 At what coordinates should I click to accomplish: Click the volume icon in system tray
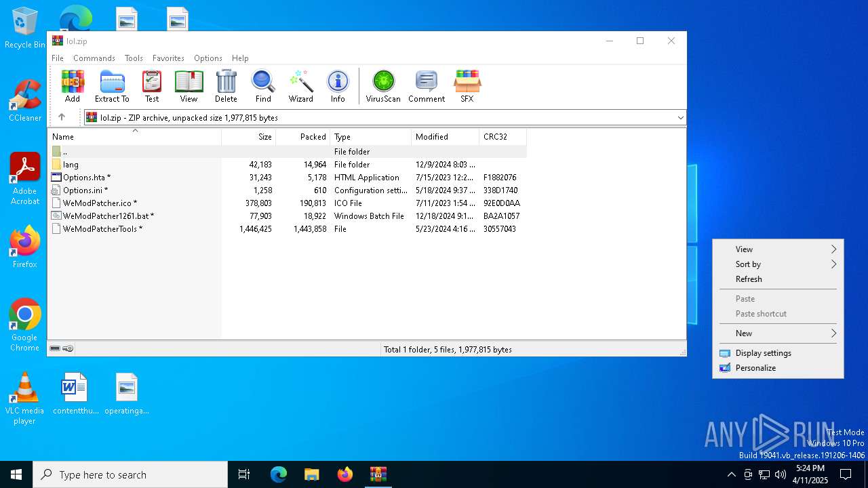click(x=781, y=474)
